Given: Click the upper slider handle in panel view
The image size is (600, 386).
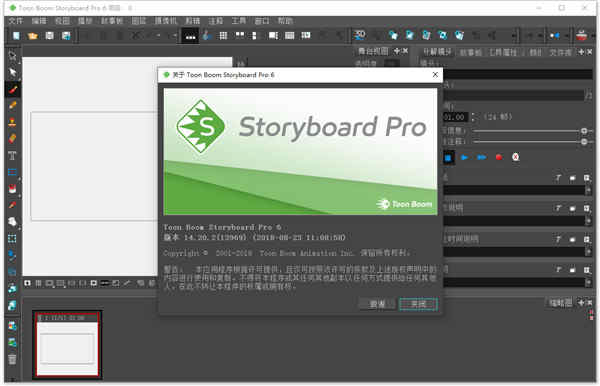Looking at the screenshot, I should 584,131.
